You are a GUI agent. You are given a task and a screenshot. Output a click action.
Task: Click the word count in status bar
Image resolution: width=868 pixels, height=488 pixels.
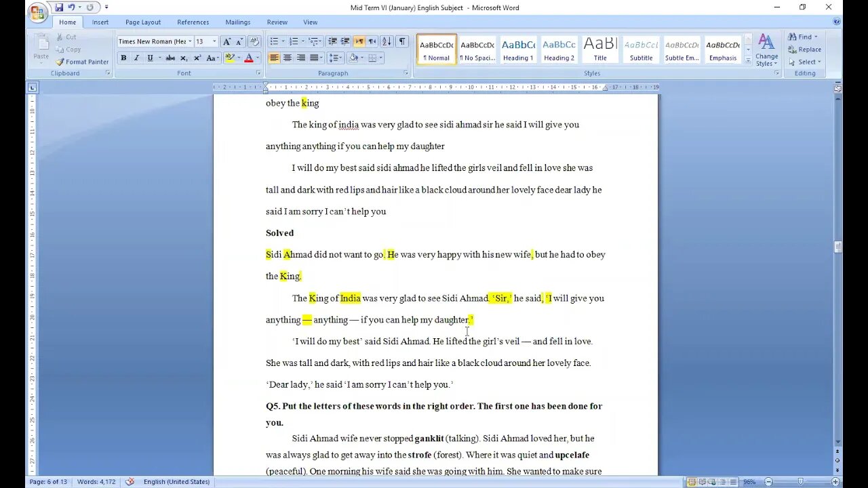tap(96, 482)
